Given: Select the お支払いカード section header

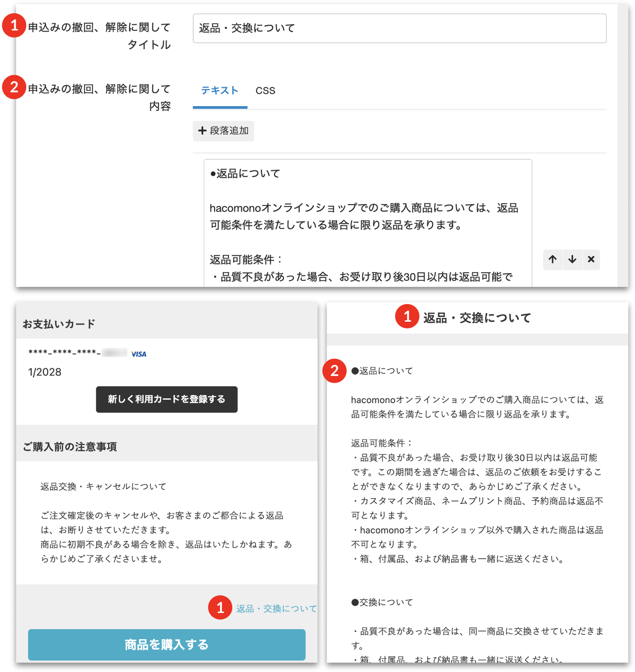Looking at the screenshot, I should (x=59, y=324).
